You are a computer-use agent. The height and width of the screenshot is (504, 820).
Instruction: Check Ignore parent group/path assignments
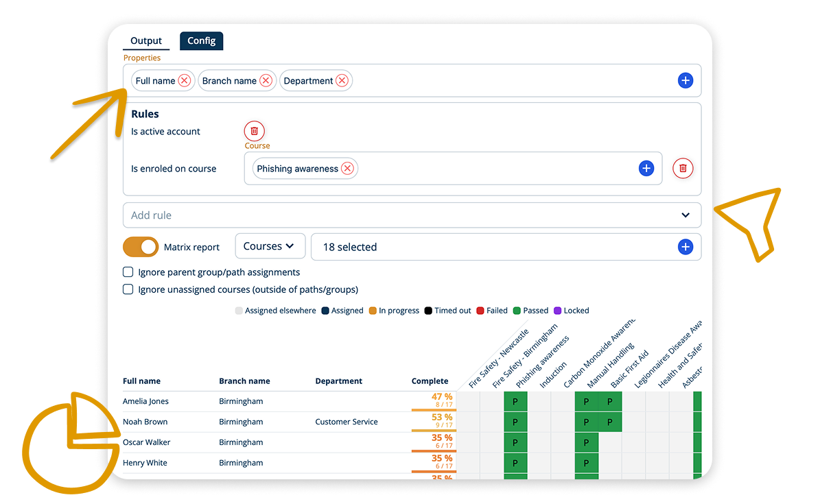[128, 272]
